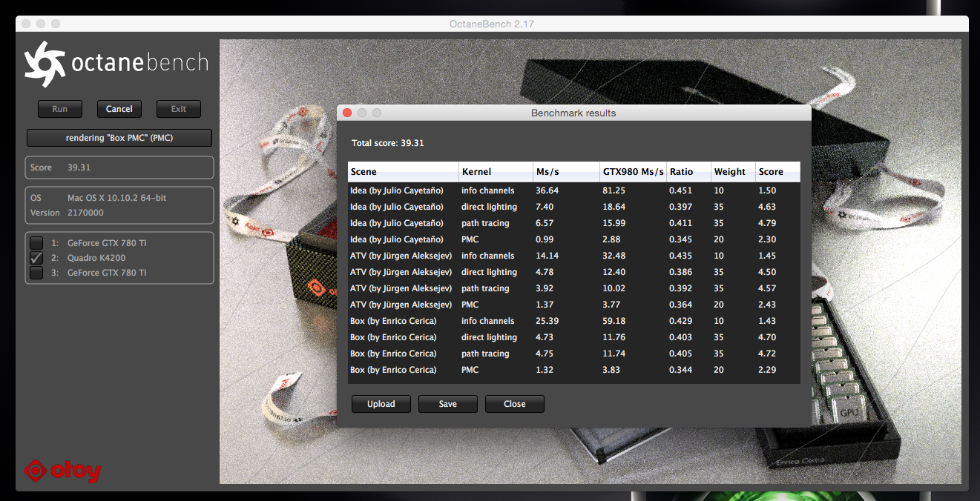Click the 4.79 score cell
Viewport: 980px width, 501px height.
pos(767,223)
